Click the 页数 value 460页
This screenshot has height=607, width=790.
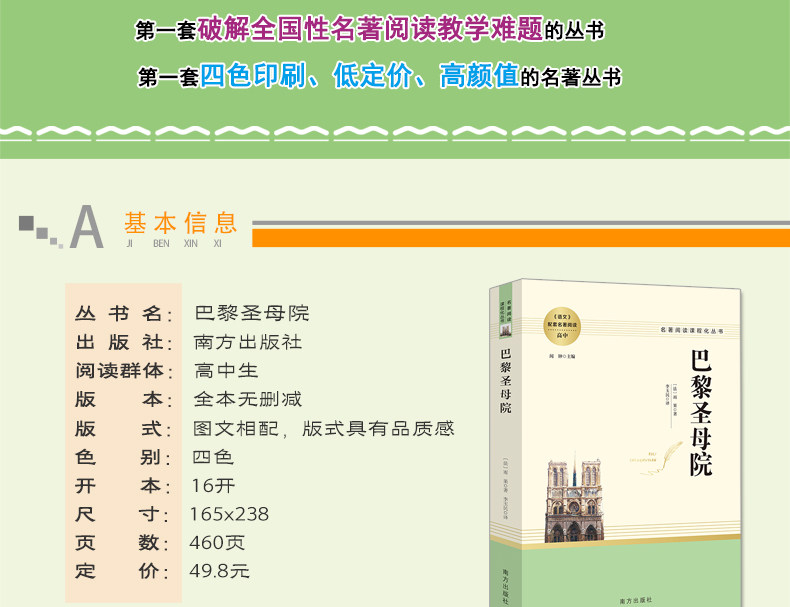pyautogui.click(x=217, y=543)
